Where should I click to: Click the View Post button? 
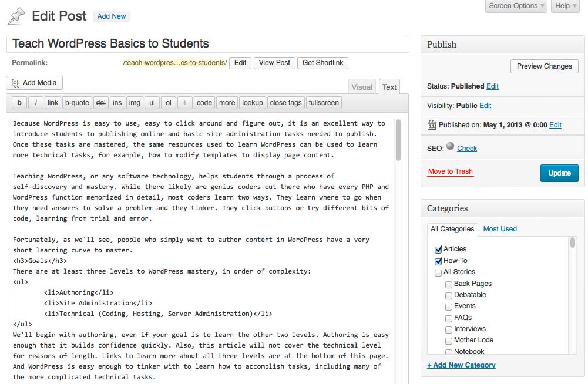pos(274,63)
